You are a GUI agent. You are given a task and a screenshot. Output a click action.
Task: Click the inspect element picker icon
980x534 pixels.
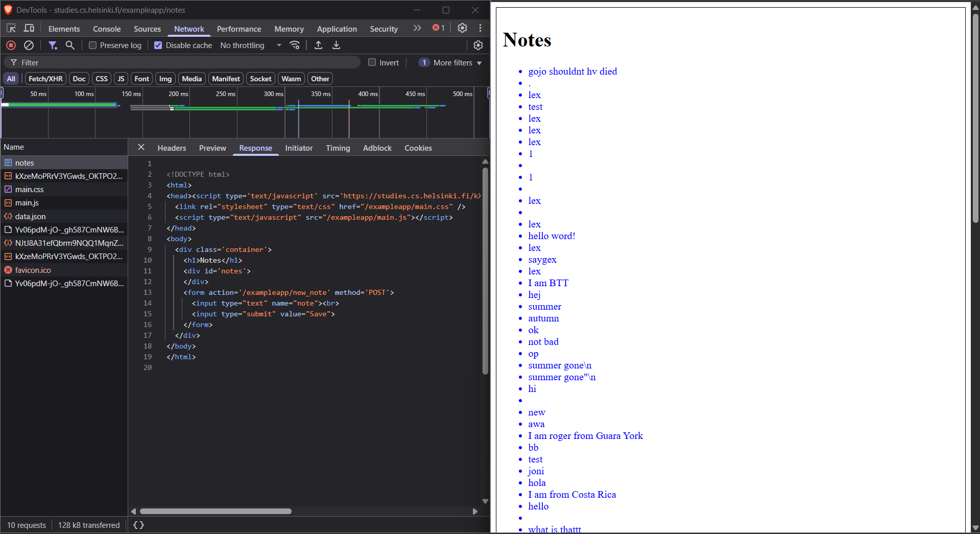pyautogui.click(x=11, y=29)
